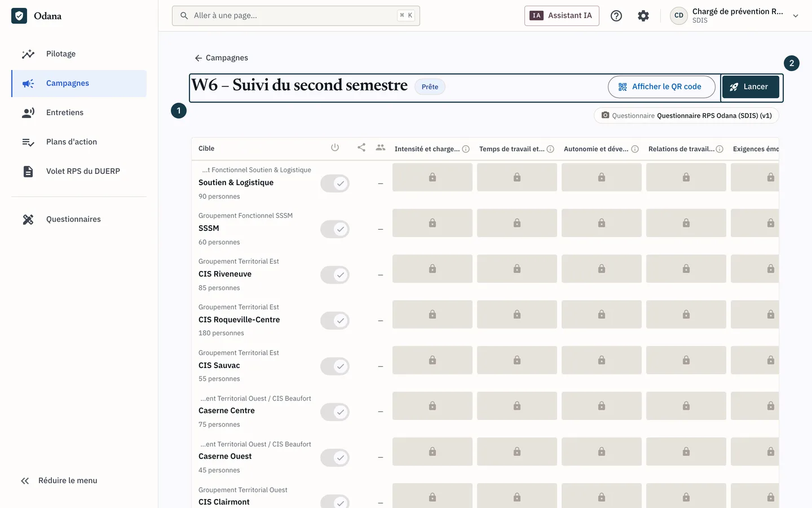Click Afficher le QR code button
Screen dimensions: 812x508
[x=661, y=87]
